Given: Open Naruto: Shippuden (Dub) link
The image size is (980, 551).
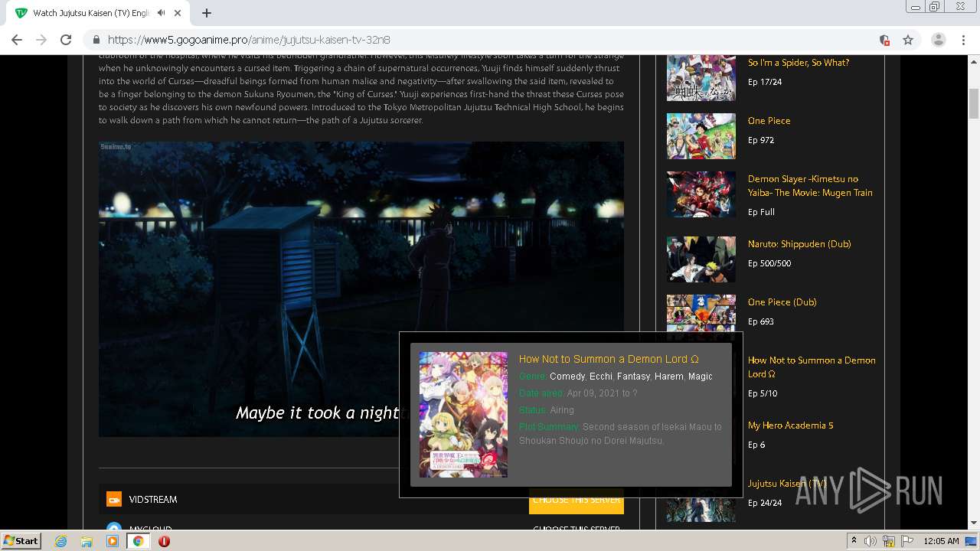Looking at the screenshot, I should [799, 244].
